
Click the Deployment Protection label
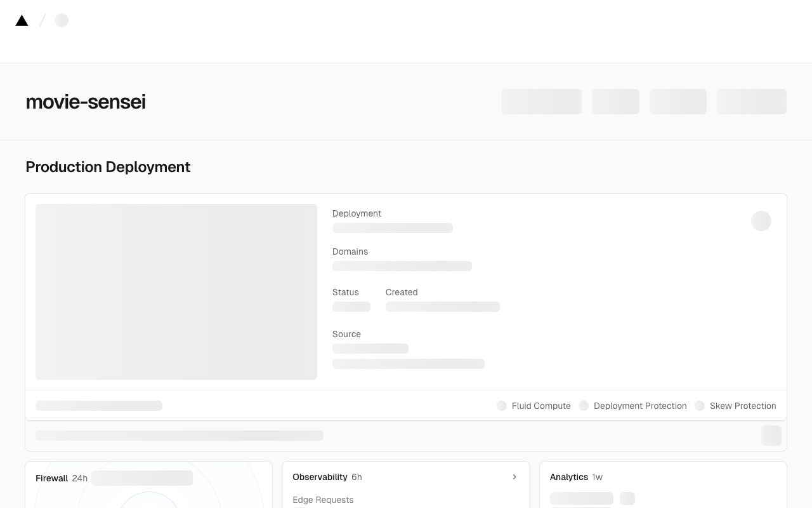click(640, 406)
